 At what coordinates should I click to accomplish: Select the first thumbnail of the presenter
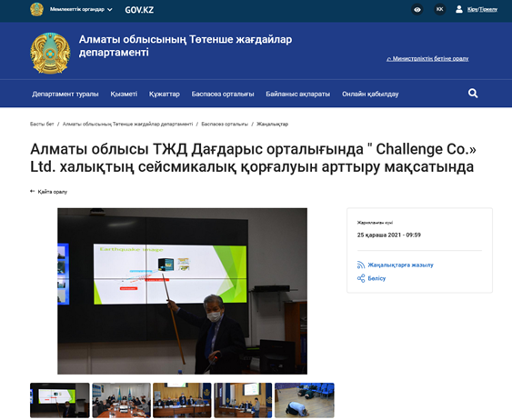point(60,400)
